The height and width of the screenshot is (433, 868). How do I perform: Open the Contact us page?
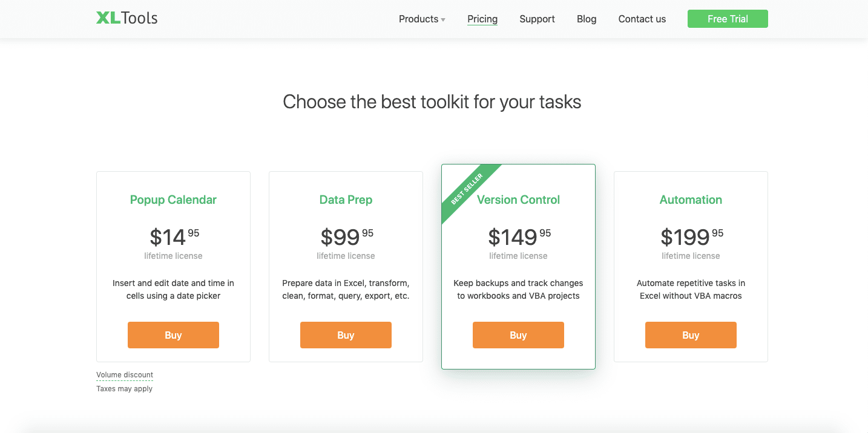point(642,19)
